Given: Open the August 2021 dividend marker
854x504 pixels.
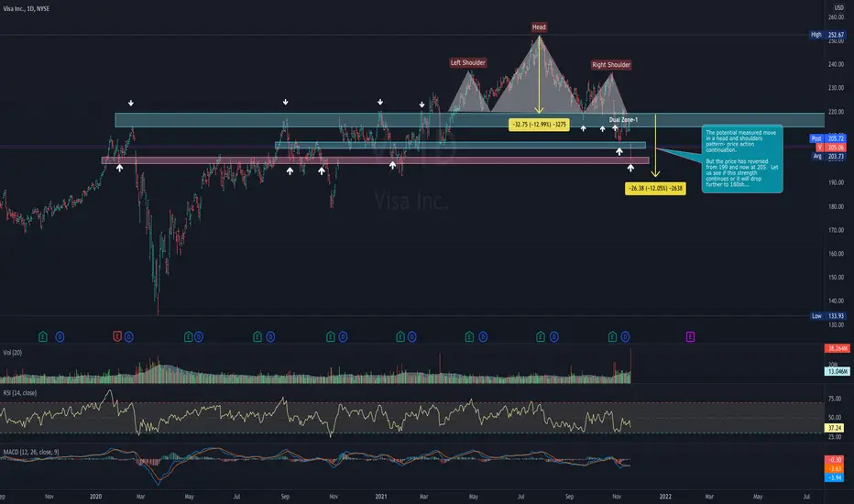Looking at the screenshot, I should click(x=553, y=336).
